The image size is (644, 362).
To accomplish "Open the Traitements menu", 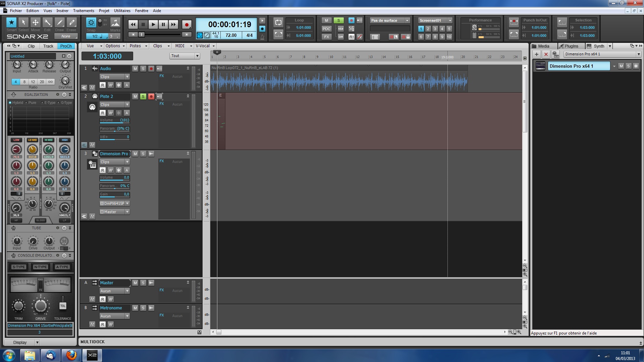I will [x=84, y=11].
